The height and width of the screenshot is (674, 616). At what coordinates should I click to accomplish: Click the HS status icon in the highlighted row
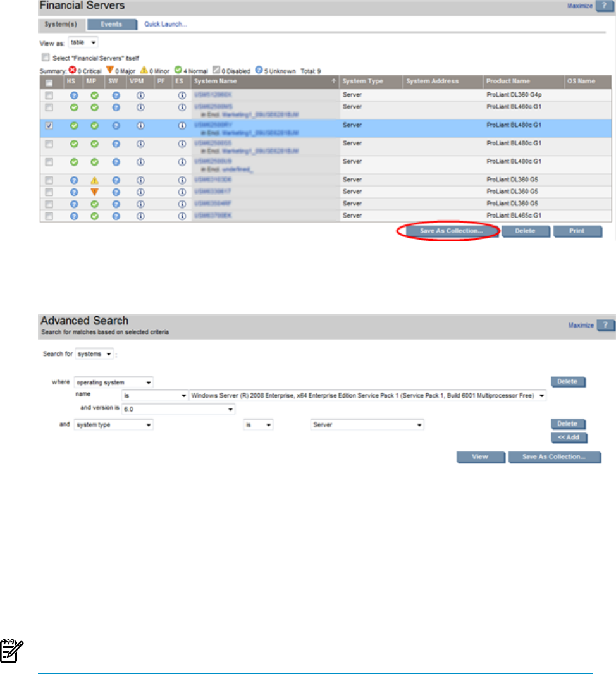[73, 126]
